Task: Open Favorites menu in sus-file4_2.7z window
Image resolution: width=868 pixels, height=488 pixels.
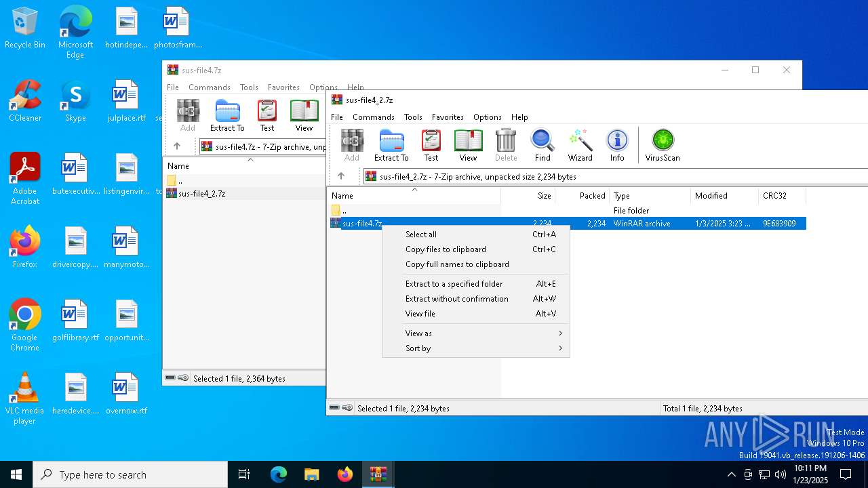Action: point(448,117)
